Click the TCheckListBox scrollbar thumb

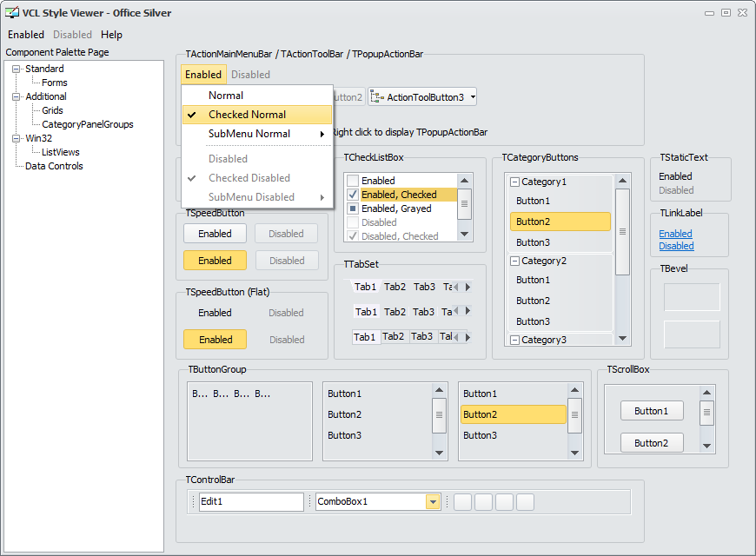pyautogui.click(x=464, y=204)
